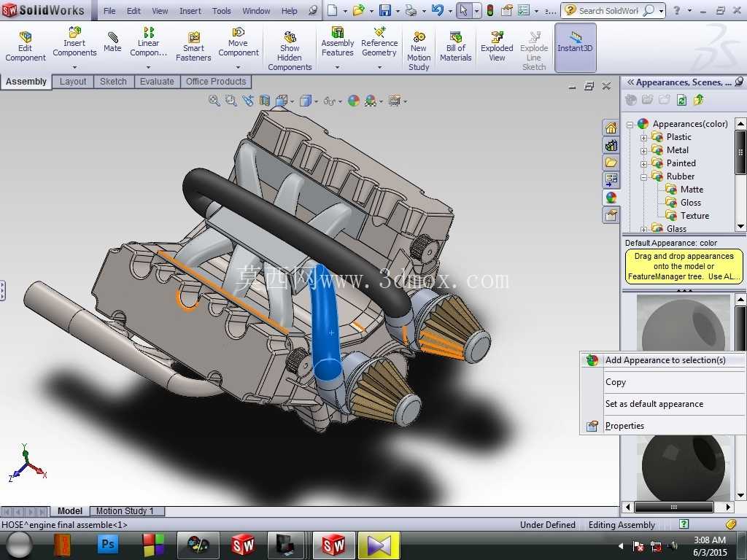Screen dimensions: 747x560
Task: Click the Edit Component tool
Action: coord(26,46)
